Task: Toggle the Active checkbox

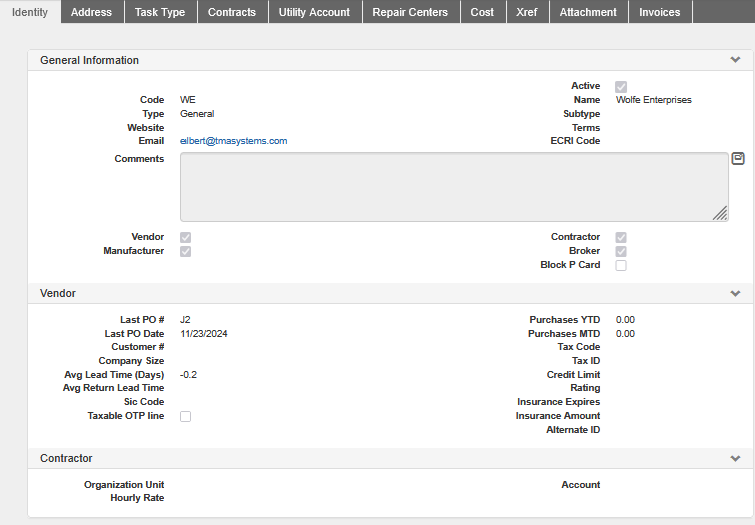Action: 621,87
